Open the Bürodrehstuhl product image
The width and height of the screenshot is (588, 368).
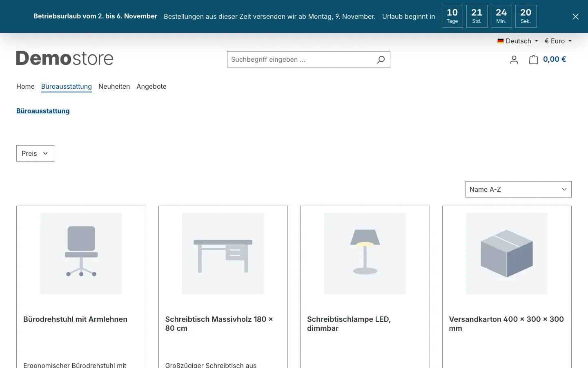pyautogui.click(x=81, y=254)
